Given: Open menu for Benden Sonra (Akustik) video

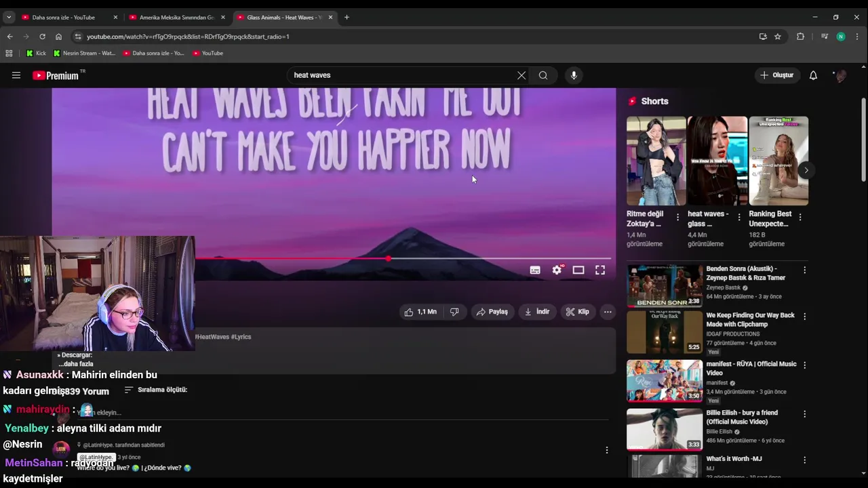Looking at the screenshot, I should click(805, 270).
